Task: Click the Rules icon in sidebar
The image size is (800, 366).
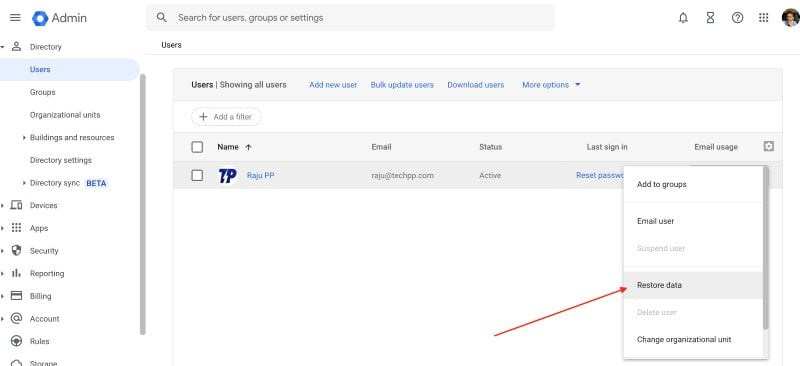Action: [x=16, y=341]
